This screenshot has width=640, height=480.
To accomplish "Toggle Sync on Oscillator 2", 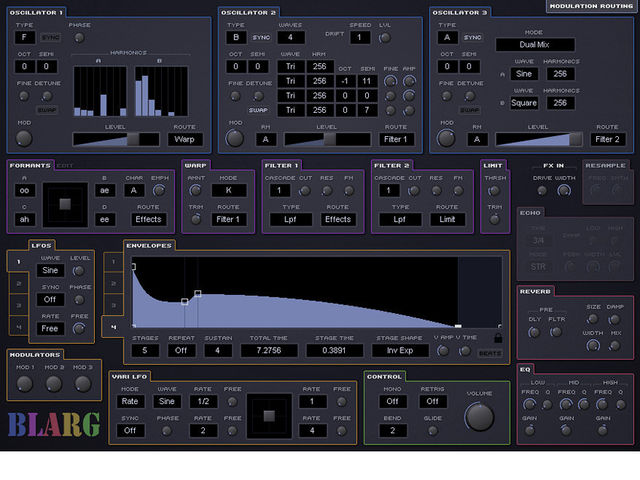I will pyautogui.click(x=261, y=38).
